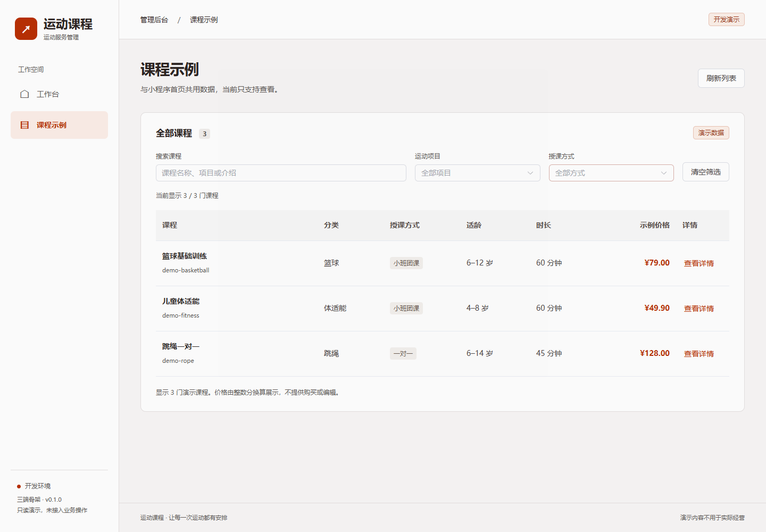766x532 pixels.
Task: Open the 授课方式 dropdown
Action: [611, 173]
